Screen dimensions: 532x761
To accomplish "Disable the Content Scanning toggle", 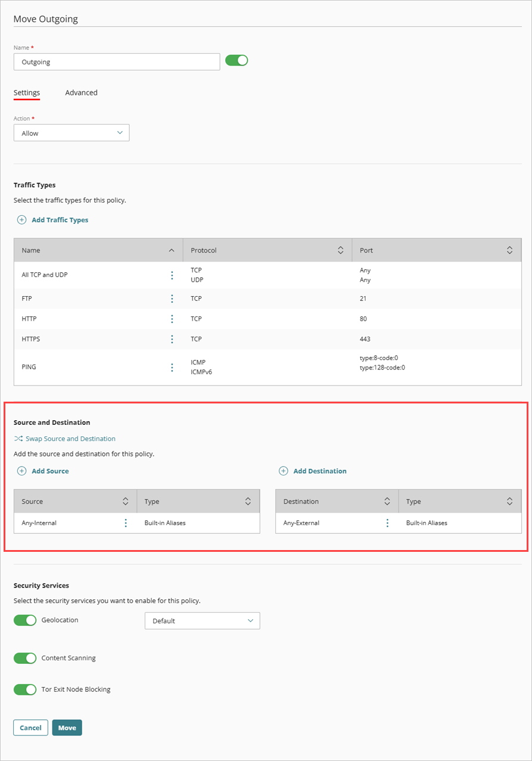I will [24, 658].
